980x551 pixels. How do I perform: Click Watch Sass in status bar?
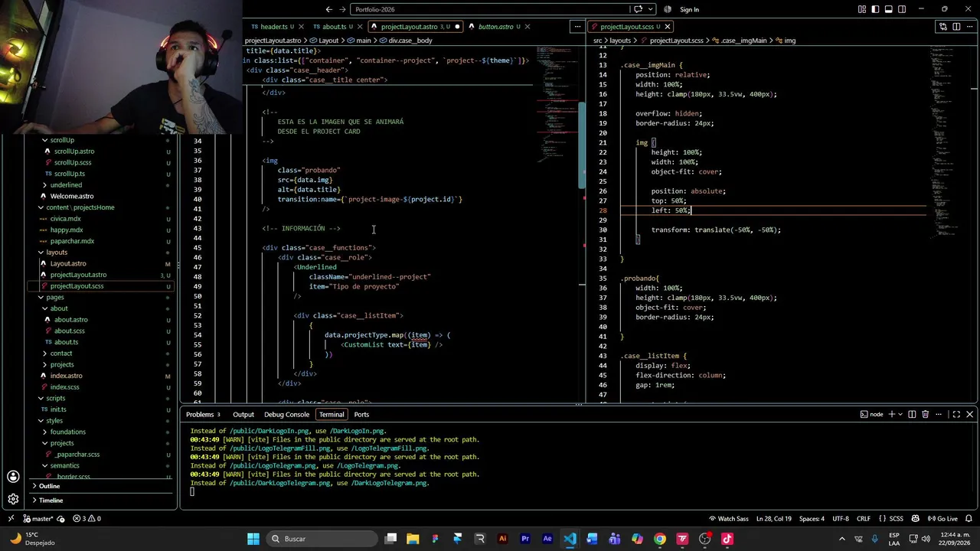[727, 518]
